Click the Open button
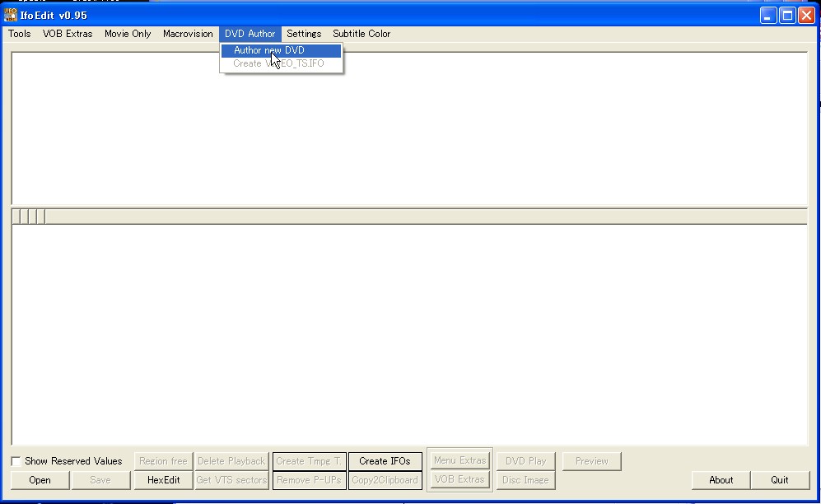Image resolution: width=821 pixels, height=504 pixels. pos(40,480)
